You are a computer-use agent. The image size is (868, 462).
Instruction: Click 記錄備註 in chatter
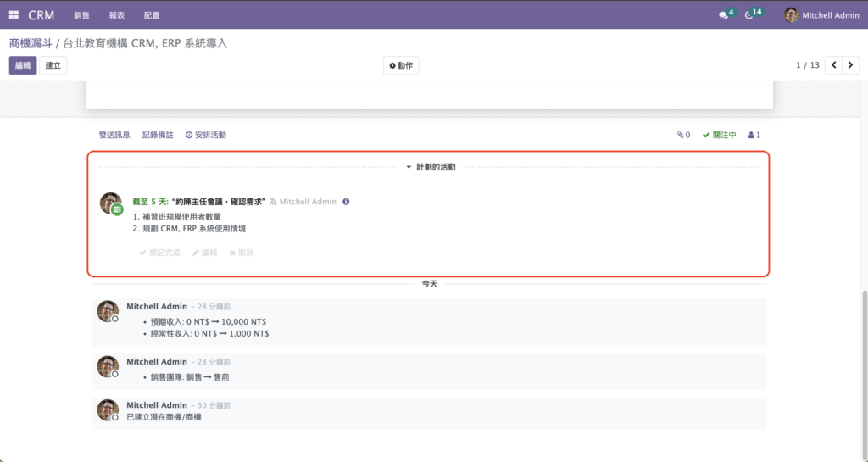(158, 135)
